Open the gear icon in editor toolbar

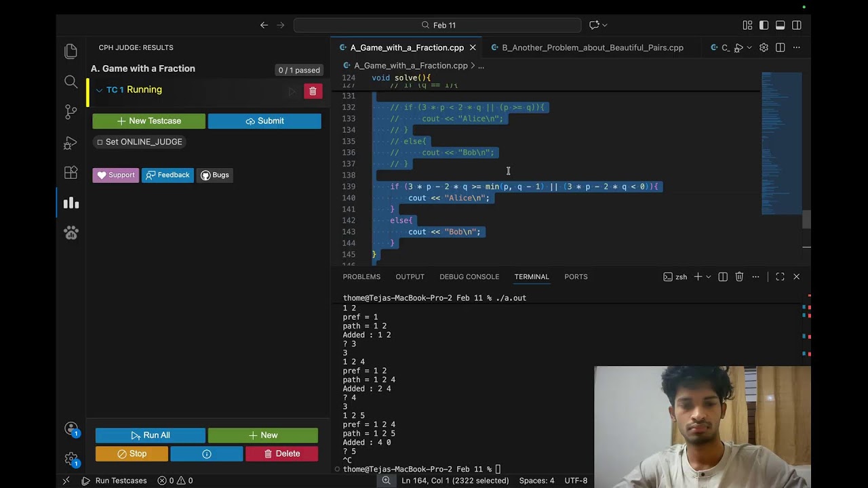[764, 47]
